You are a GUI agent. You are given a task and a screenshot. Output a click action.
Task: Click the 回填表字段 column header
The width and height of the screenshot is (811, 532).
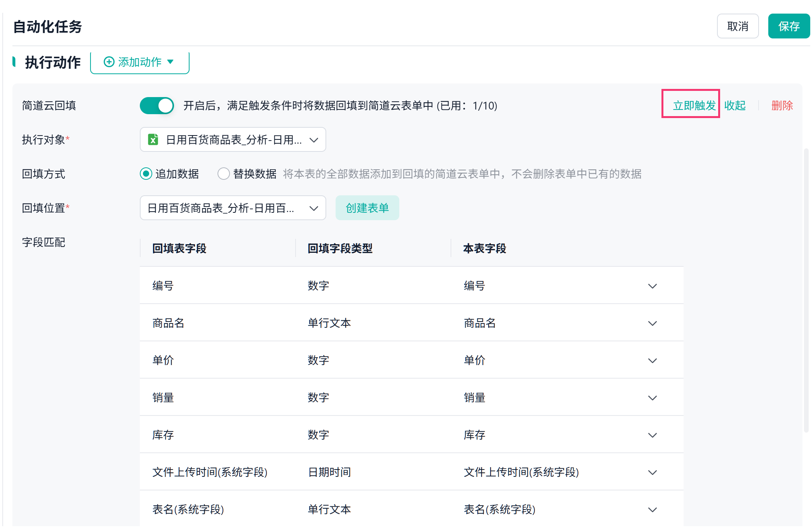click(x=179, y=248)
